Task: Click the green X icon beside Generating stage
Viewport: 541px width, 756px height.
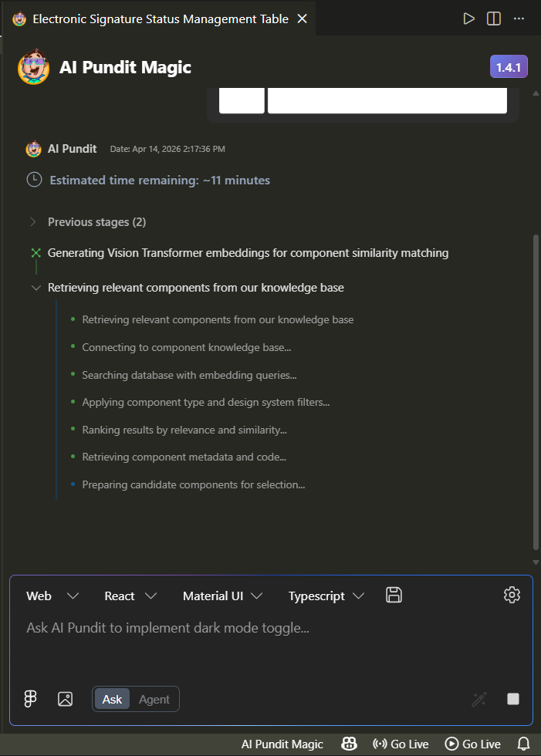Action: 36,253
